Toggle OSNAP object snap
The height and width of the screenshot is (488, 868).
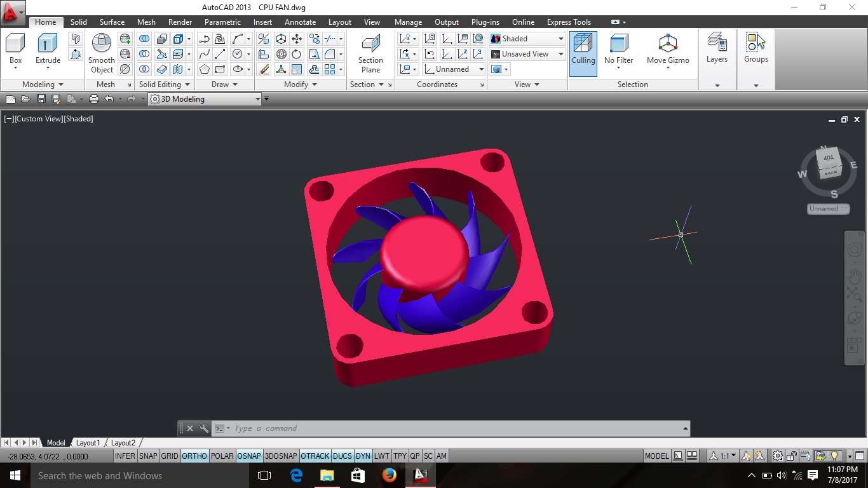(x=249, y=456)
